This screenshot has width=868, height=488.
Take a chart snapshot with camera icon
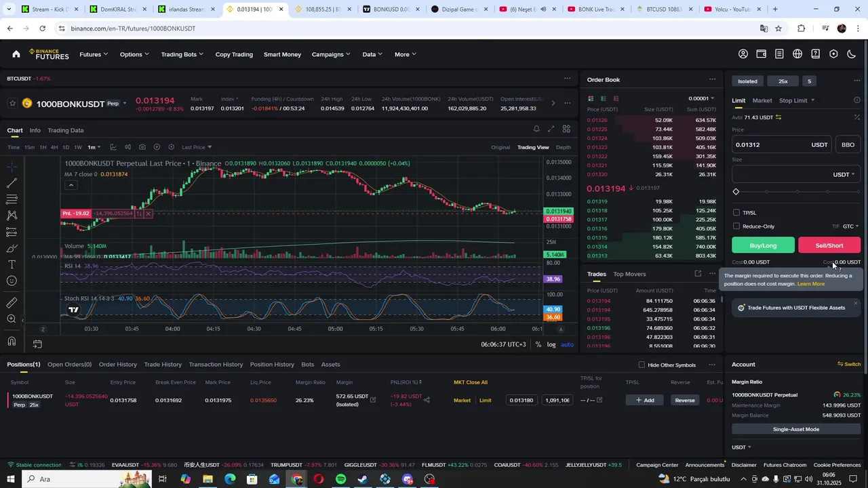point(142,147)
